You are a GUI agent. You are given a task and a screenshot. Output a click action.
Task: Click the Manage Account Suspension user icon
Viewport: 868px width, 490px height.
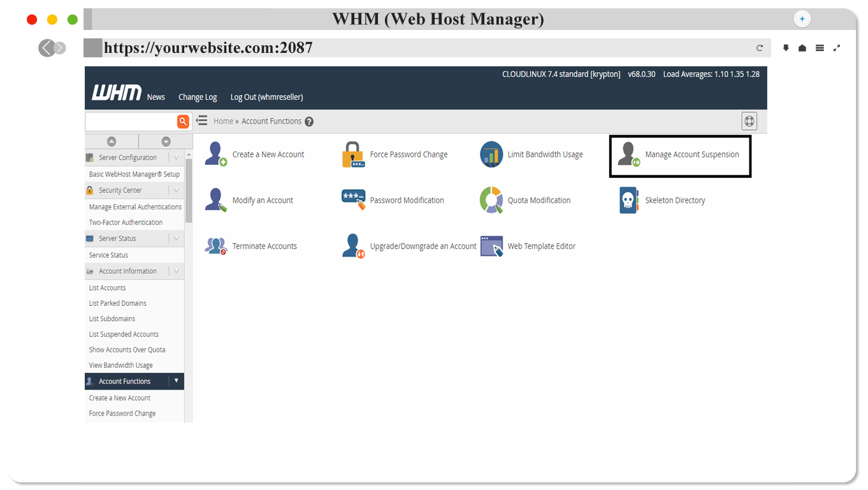click(x=629, y=154)
